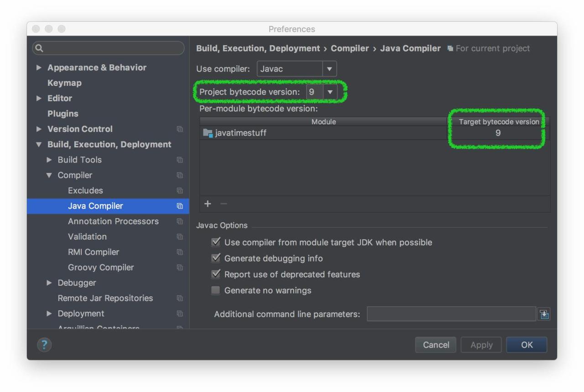
Task: Click project-level icon beside Version Control
Action: pyautogui.click(x=180, y=129)
